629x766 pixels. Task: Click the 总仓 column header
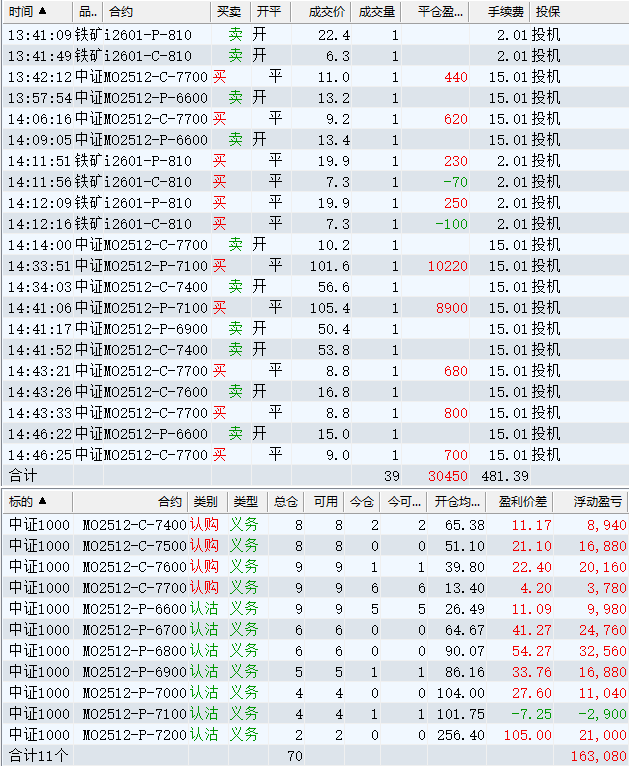tap(286, 501)
